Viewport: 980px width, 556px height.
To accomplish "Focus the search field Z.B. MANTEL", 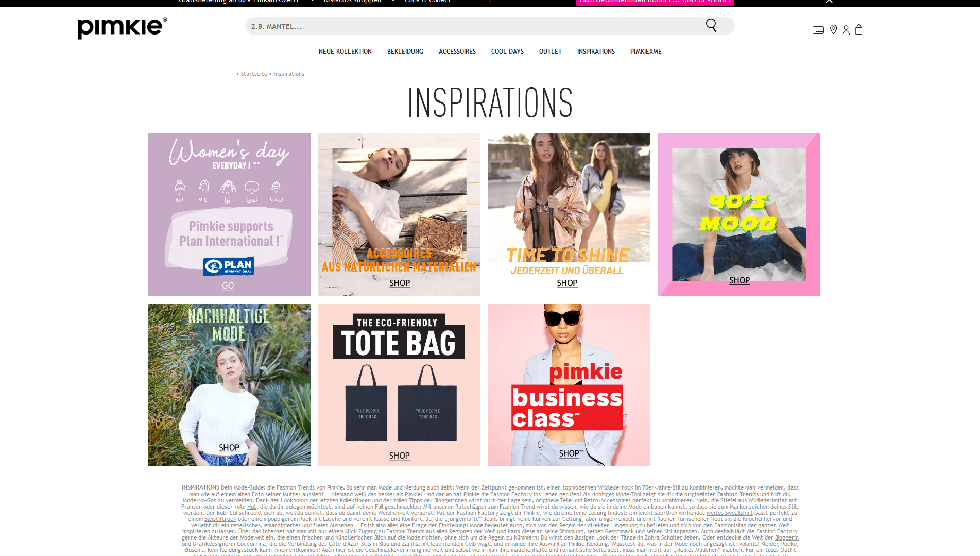I will pos(474,26).
